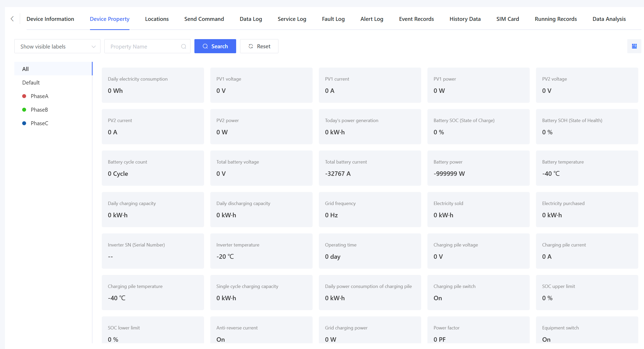The image size is (644, 349).
Task: Select the blue PhaseC label
Action: (x=39, y=123)
